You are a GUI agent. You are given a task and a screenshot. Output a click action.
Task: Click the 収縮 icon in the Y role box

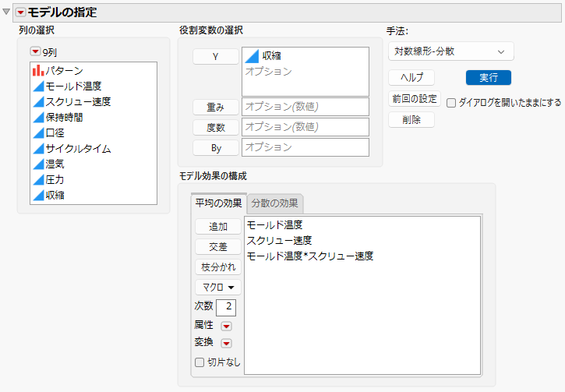pyautogui.click(x=252, y=56)
